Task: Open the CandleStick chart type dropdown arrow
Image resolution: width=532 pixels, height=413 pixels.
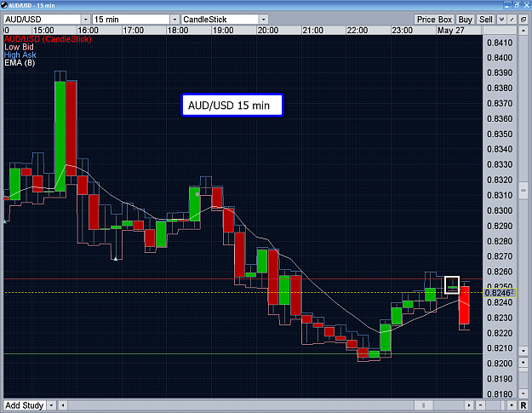Action: click(263, 20)
